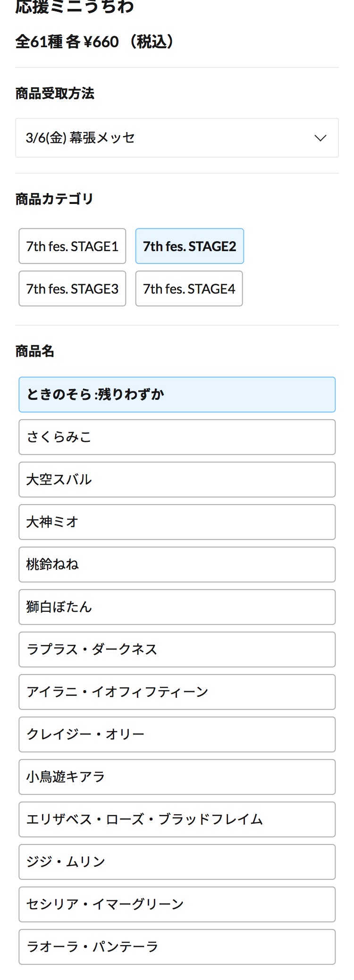Image resolution: width=354 pixels, height=980 pixels.
Task: Choose ときのそら :残りわずか option
Action: pyautogui.click(x=177, y=395)
